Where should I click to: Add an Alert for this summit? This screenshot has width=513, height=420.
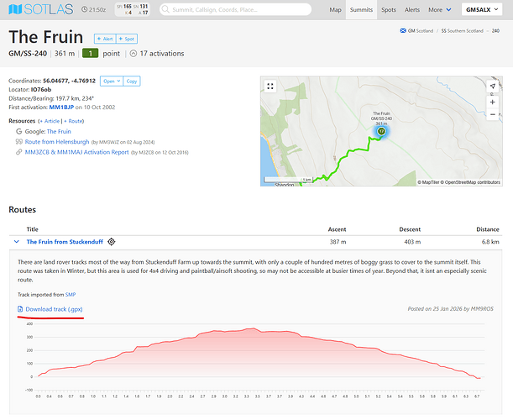[x=106, y=39]
